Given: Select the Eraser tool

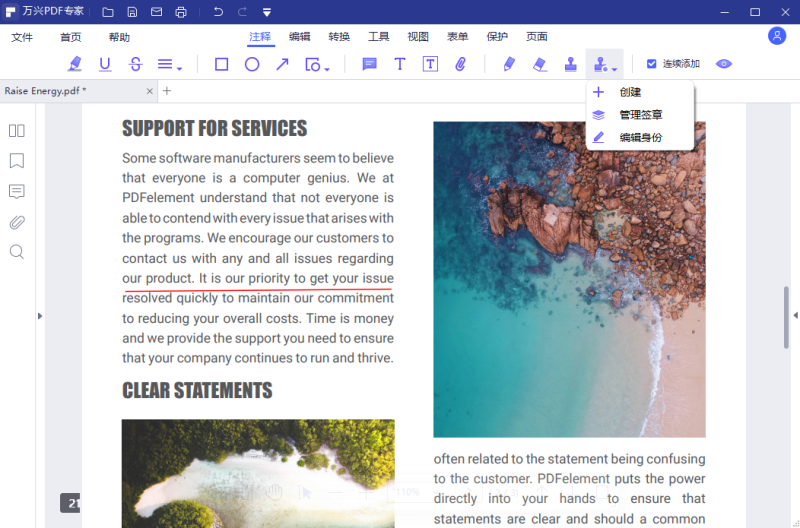Looking at the screenshot, I should click(540, 64).
